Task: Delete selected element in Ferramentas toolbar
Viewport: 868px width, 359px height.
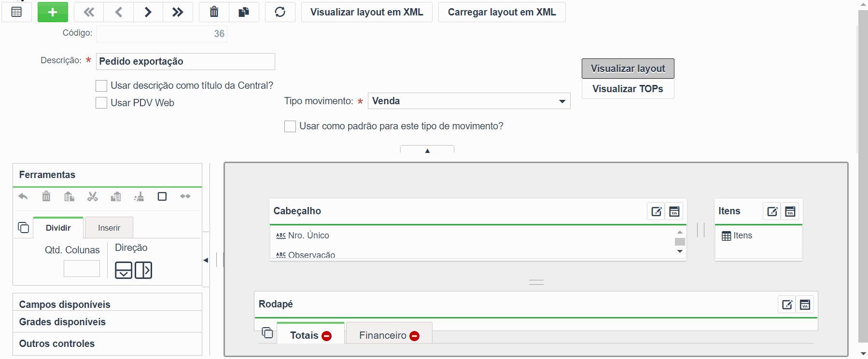Action: [46, 196]
